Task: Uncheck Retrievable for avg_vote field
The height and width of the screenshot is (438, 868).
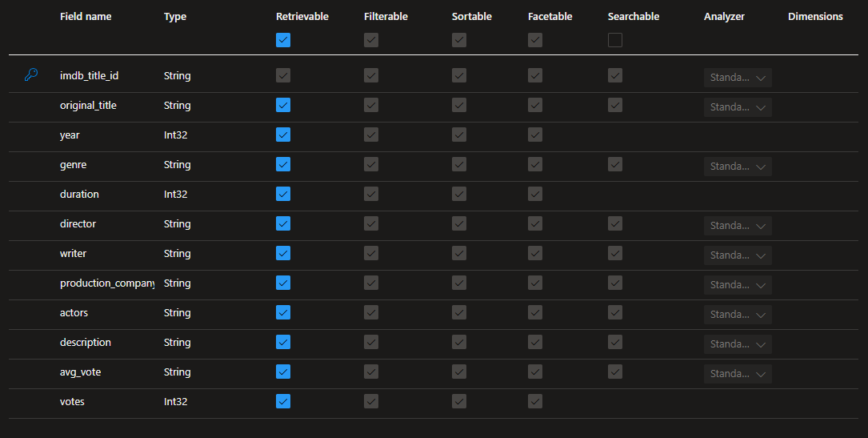Action: (x=283, y=372)
